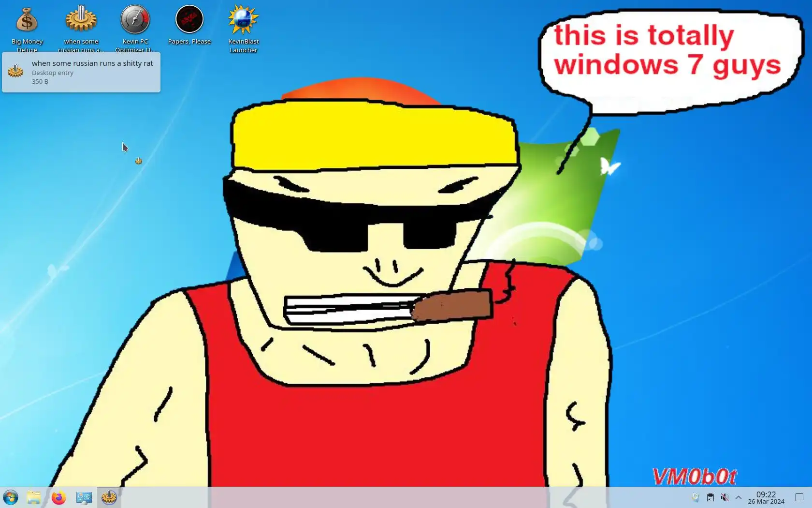
Task: Click the muted volume tray icon
Action: 725,497
